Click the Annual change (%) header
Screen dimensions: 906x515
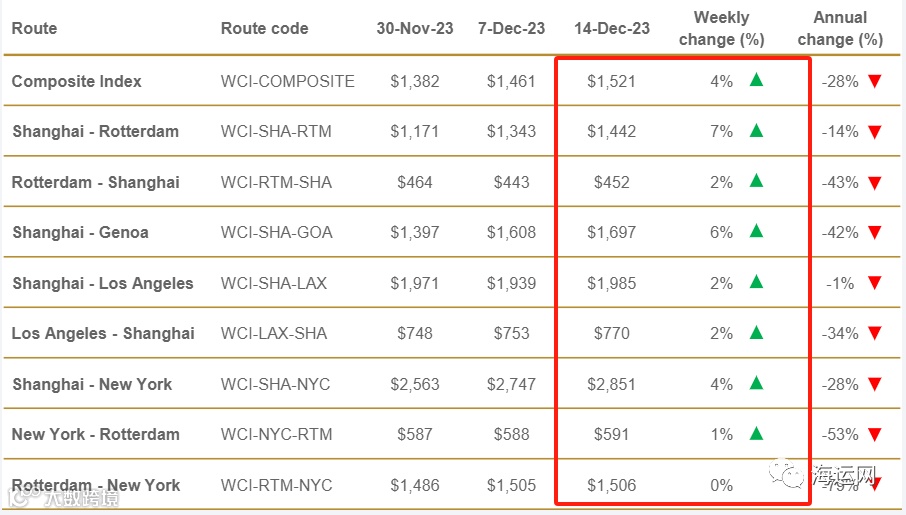coord(840,28)
